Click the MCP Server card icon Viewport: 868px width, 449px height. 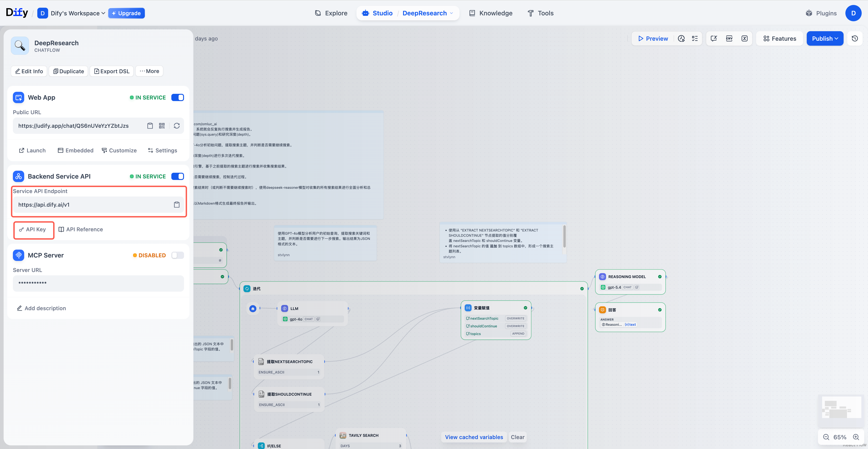[19, 255]
